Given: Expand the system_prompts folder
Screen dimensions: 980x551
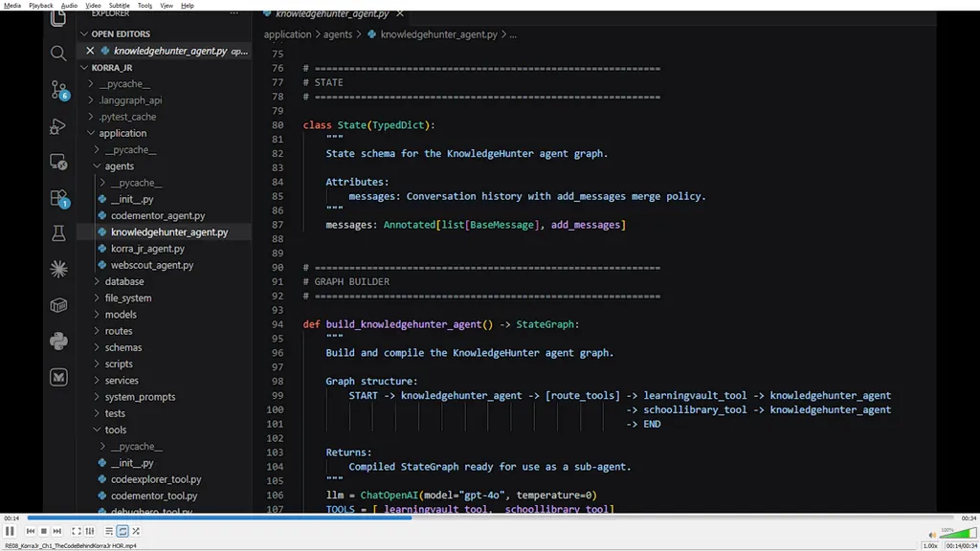Looking at the screenshot, I should click(140, 397).
